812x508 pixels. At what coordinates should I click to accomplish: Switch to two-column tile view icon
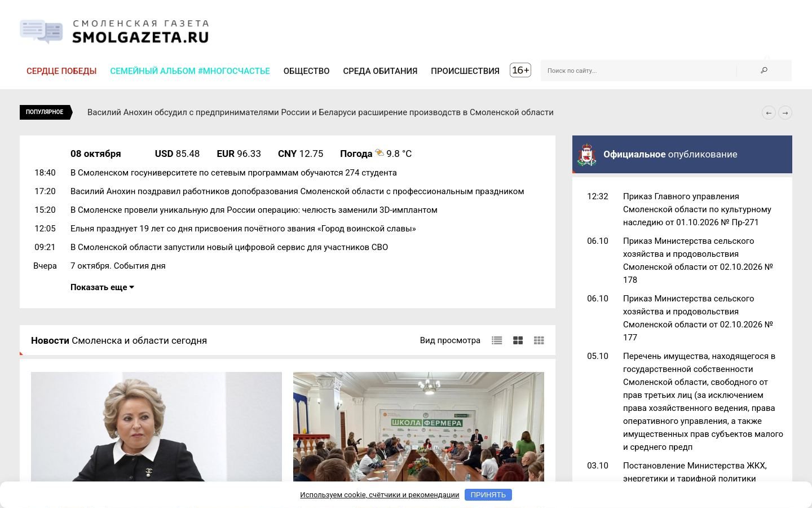[518, 340]
